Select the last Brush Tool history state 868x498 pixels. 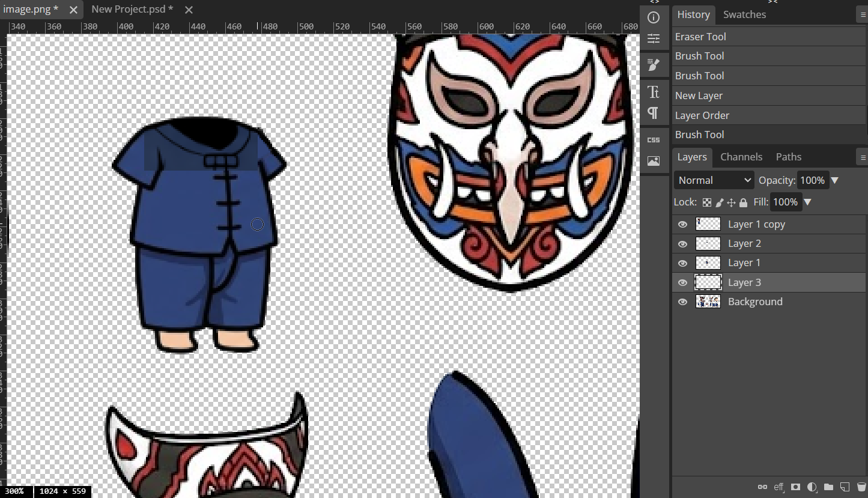pos(769,135)
